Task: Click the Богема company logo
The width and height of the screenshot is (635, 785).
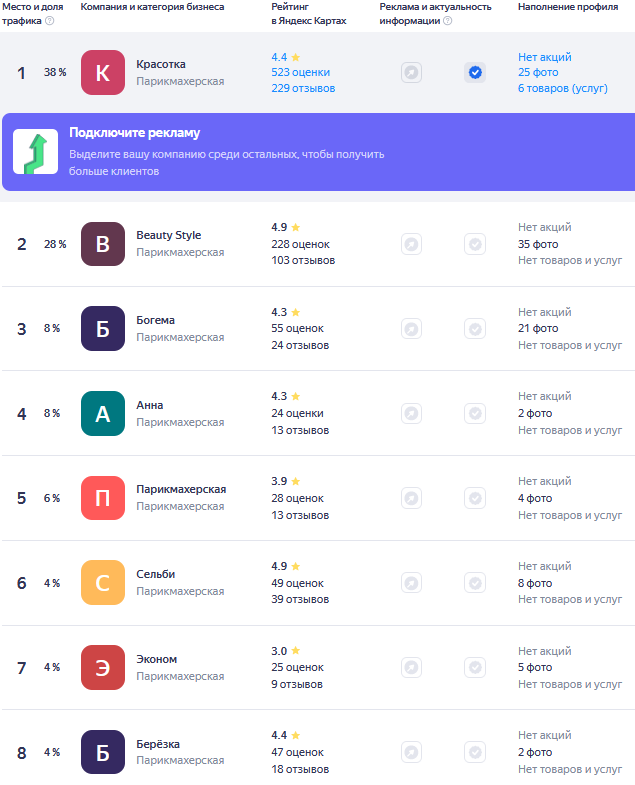Action: tap(103, 328)
